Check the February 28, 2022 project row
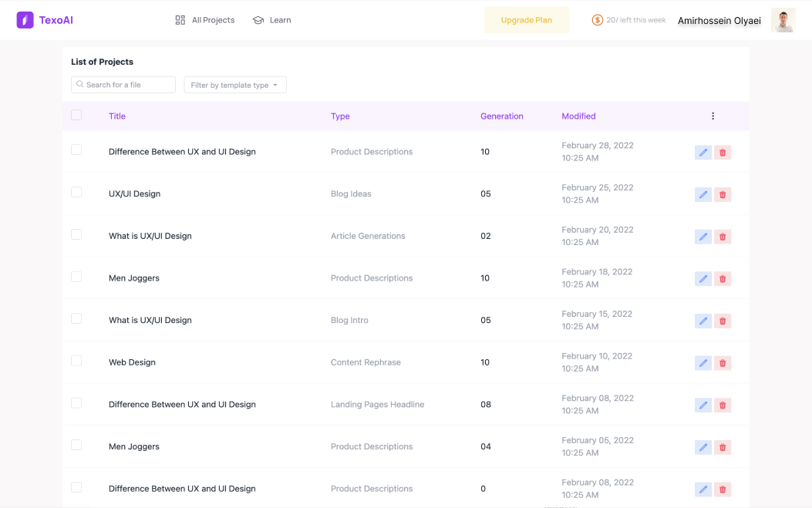This screenshot has width=812, height=508. pyautogui.click(x=76, y=150)
